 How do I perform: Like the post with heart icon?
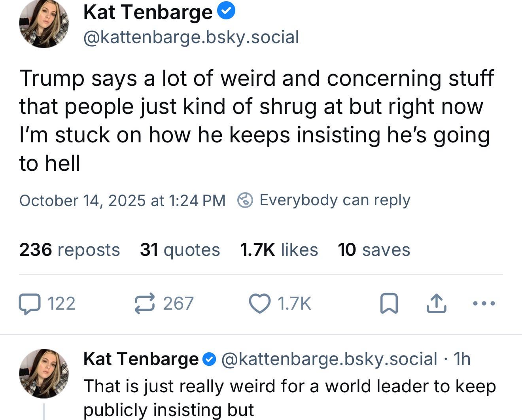[x=259, y=304]
